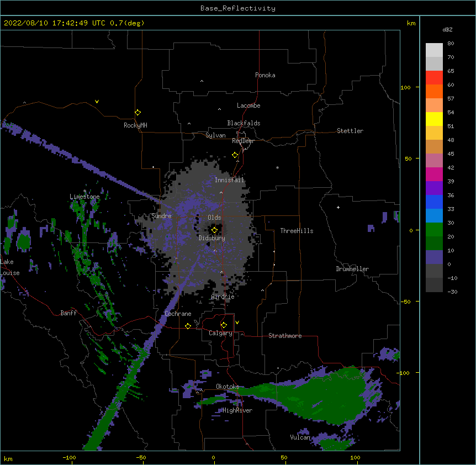Click the yellow radar site marker near Didsbury
Viewport: 476px width, 465px height.
(214, 230)
